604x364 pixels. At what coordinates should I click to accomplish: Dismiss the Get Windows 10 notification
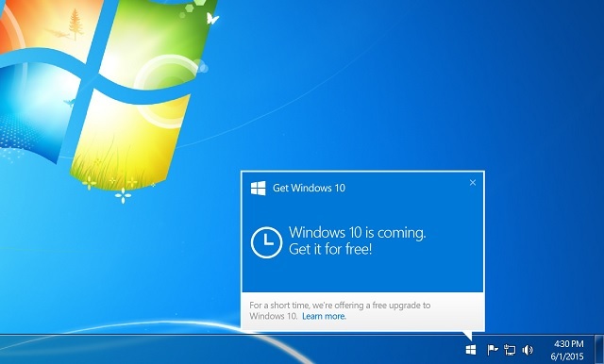[473, 183]
